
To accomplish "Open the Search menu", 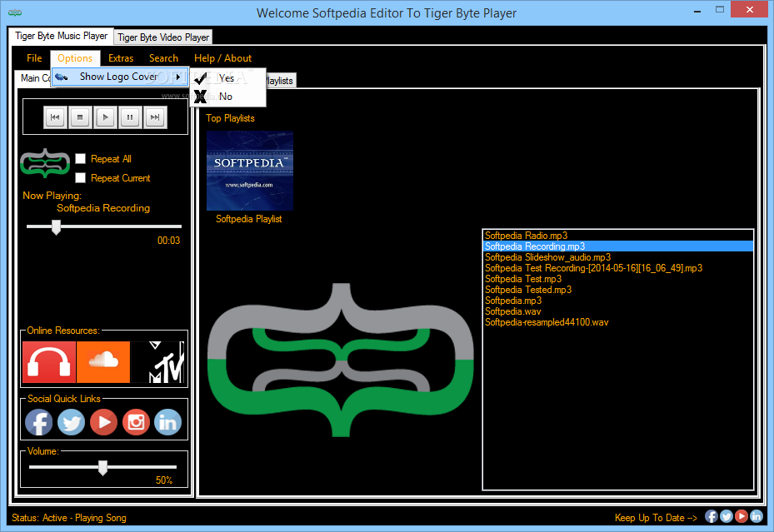I will point(163,58).
